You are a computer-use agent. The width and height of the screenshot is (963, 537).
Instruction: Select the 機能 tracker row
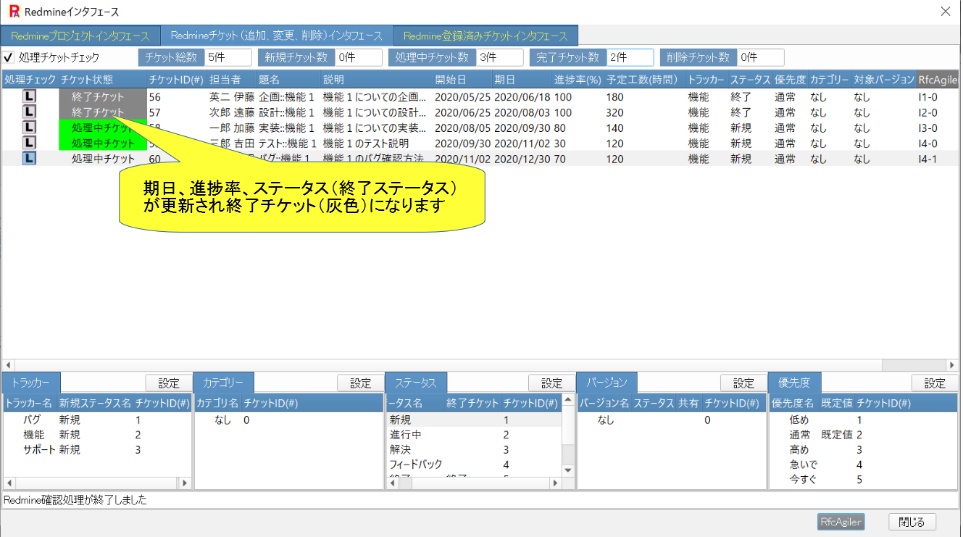click(x=97, y=434)
